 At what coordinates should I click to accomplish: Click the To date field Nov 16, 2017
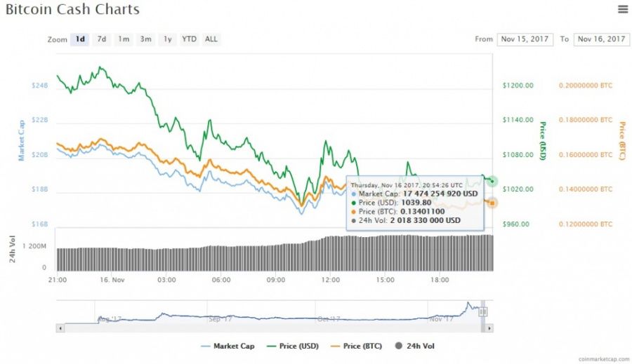click(601, 39)
